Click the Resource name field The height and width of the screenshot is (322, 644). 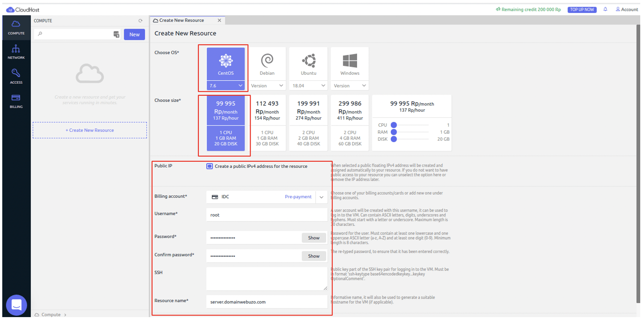267,302
